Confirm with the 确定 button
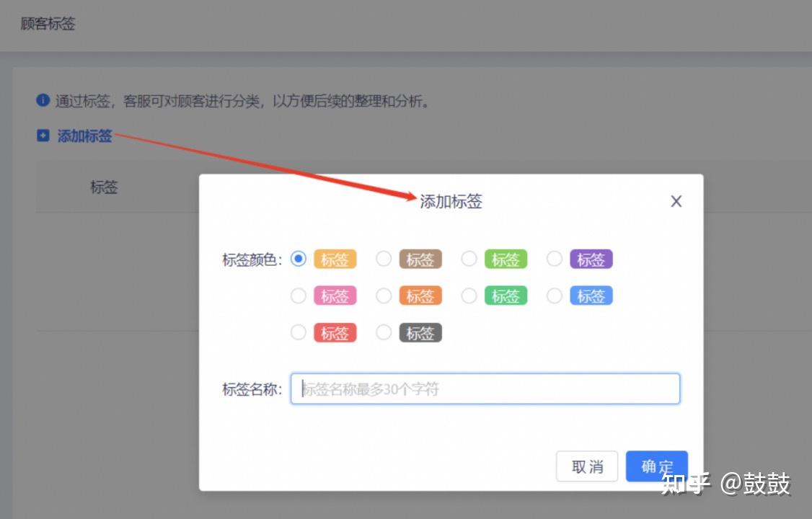Screen dimensions: 812x519 pos(657,466)
